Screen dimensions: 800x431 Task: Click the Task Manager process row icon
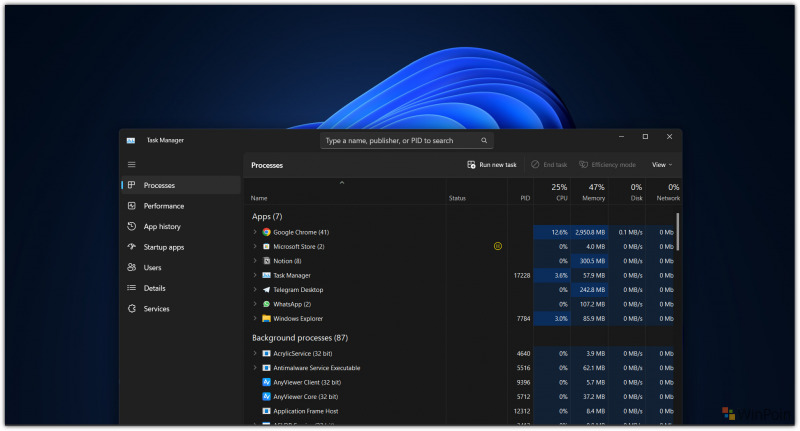click(266, 275)
